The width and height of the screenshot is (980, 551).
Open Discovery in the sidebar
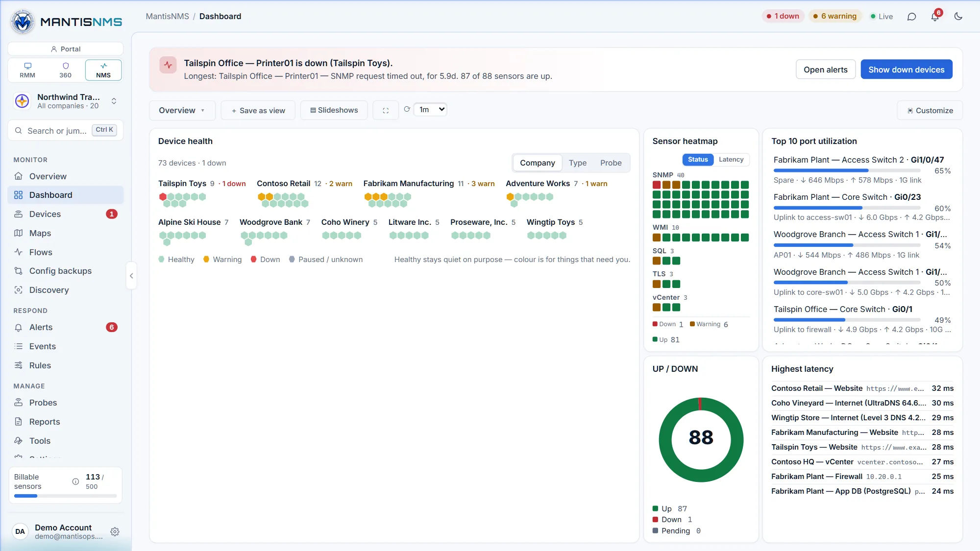tap(66, 290)
